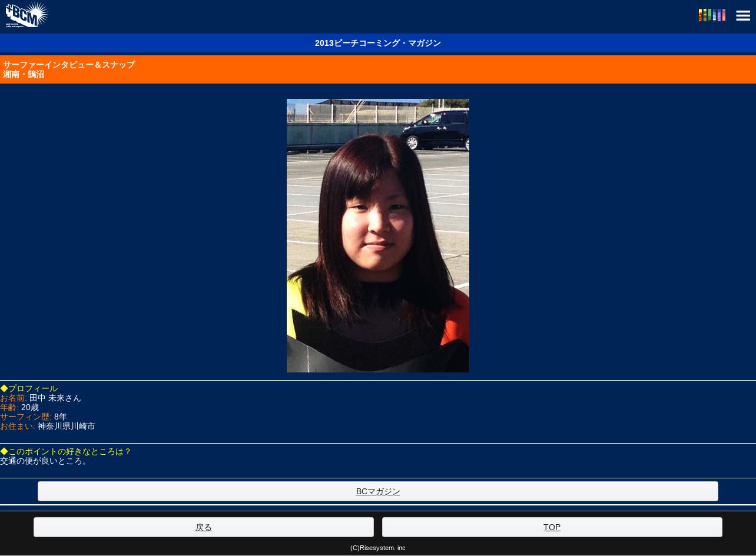Click name 田中 未来さん
This screenshot has height=556, width=756.
pyautogui.click(x=55, y=398)
